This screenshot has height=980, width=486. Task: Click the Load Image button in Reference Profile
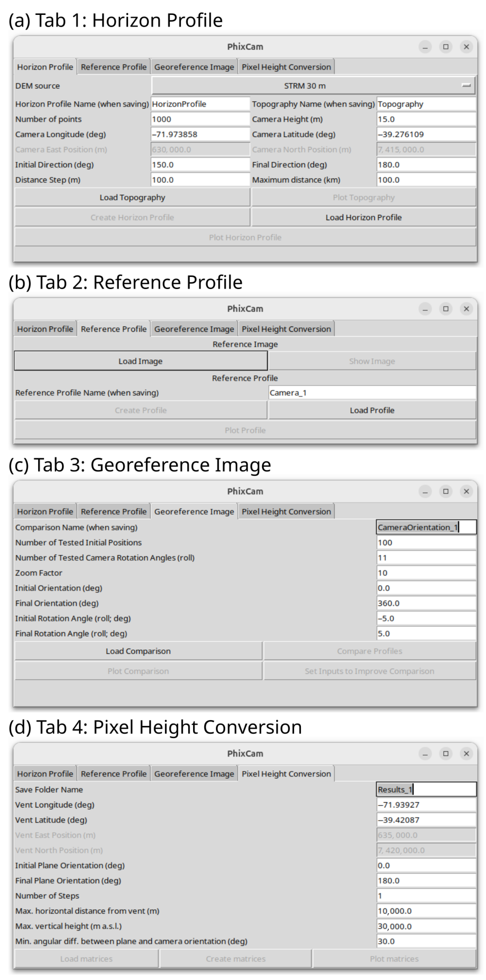pos(140,361)
